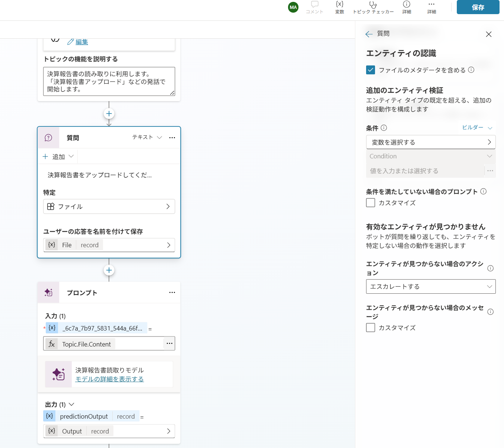Show info for 条件を満たしていない場合のプロンプト

(484, 191)
